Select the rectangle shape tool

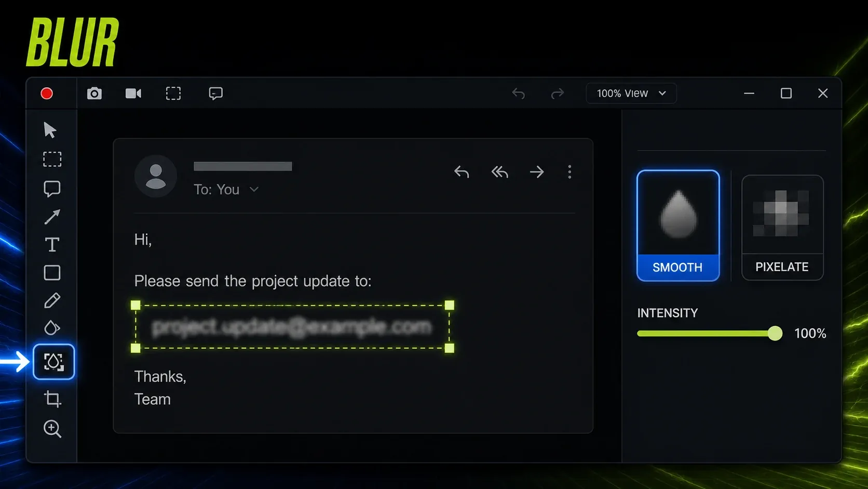coord(52,273)
